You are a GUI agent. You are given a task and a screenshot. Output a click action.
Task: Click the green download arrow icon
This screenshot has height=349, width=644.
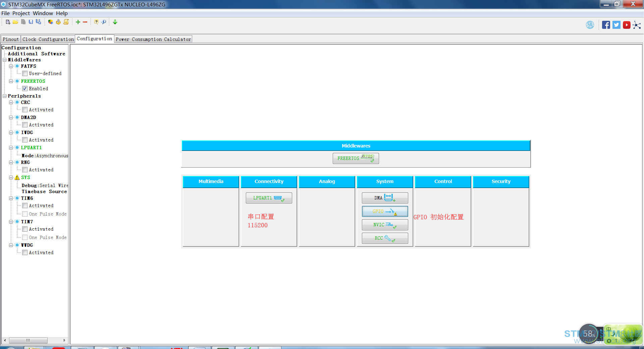pos(115,22)
